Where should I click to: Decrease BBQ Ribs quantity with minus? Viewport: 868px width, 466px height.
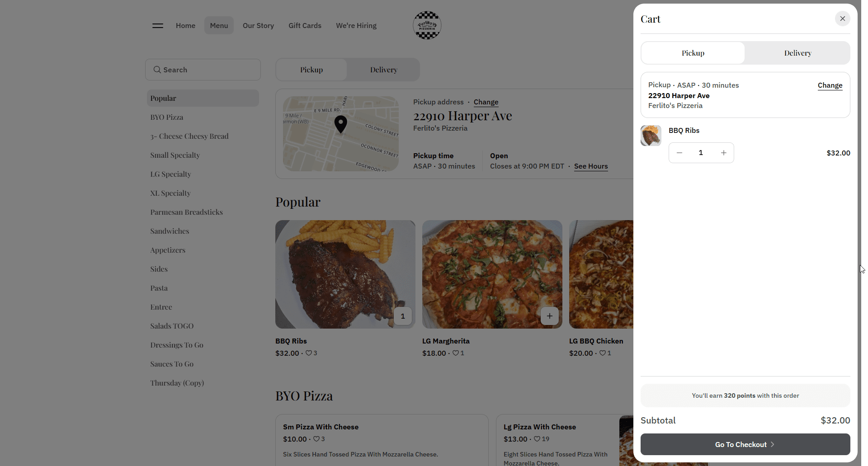point(679,153)
